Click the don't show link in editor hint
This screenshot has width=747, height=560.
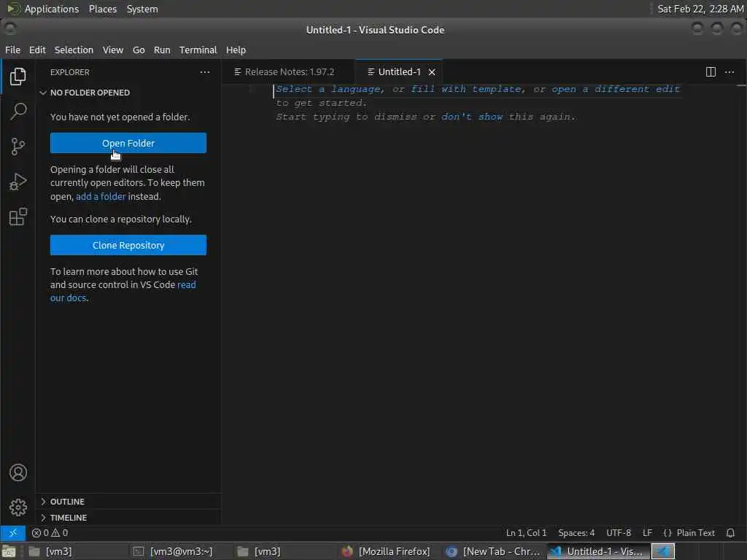pos(472,117)
